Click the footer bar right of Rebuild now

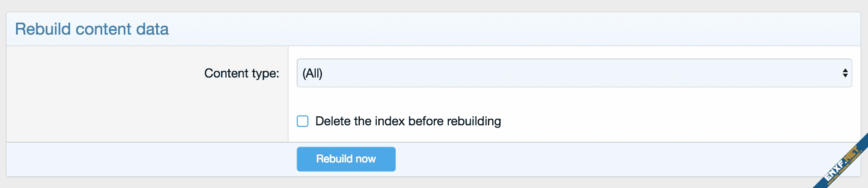coord(577,160)
